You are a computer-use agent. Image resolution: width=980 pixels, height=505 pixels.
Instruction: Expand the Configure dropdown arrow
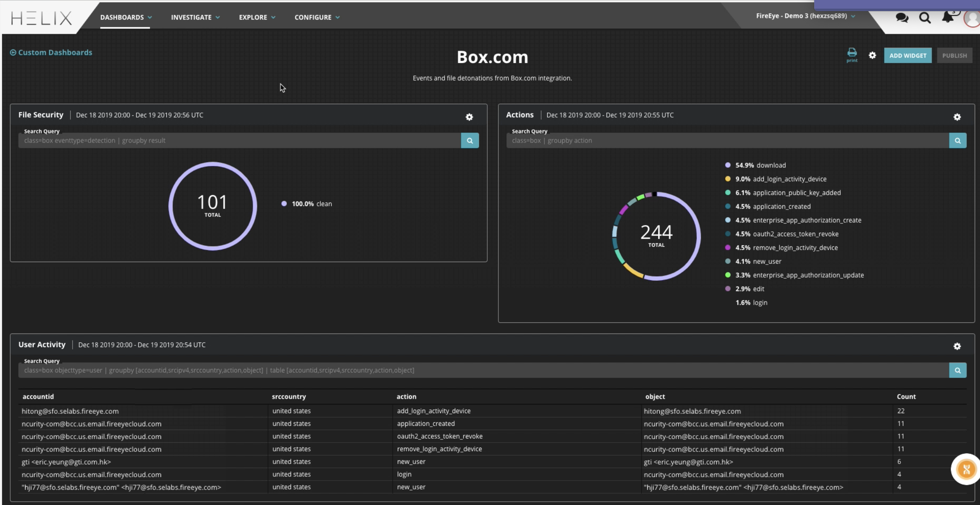coord(337,18)
